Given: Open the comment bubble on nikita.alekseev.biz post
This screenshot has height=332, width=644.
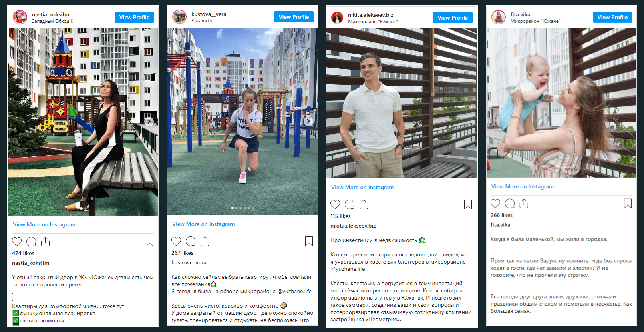Looking at the screenshot, I should pyautogui.click(x=350, y=204).
